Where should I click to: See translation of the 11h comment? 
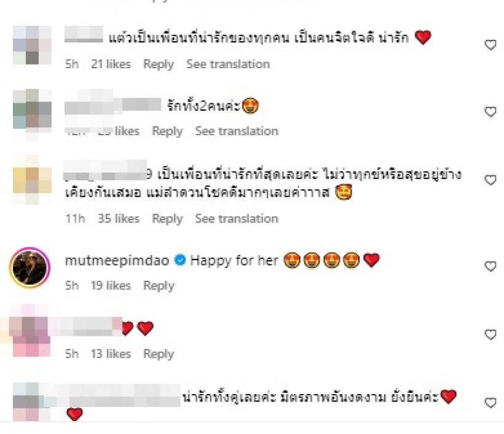pyautogui.click(x=237, y=219)
